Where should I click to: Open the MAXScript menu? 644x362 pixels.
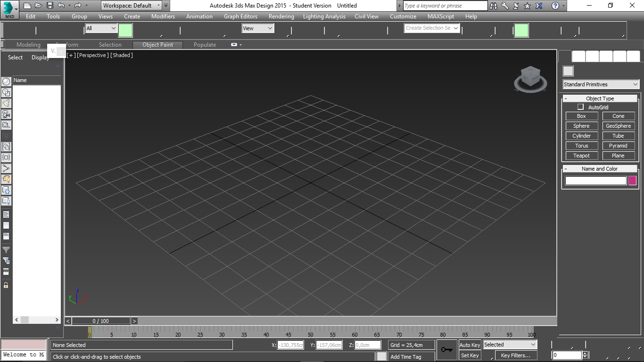(x=441, y=16)
